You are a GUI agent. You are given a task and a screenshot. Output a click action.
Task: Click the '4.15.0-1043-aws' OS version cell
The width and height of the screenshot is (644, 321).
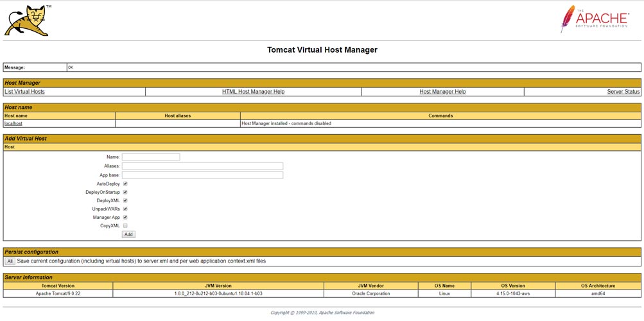513,293
